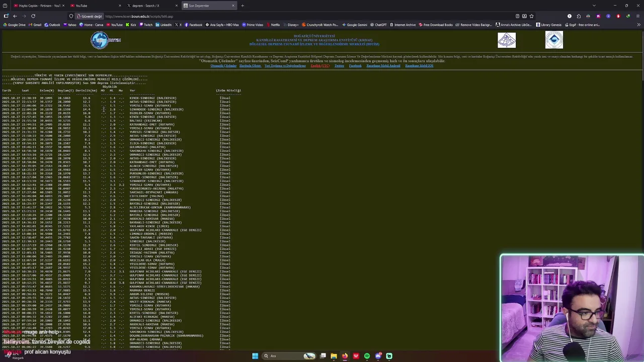Open the Home - Canva bookmark
The image size is (644, 362).
[91, 25]
